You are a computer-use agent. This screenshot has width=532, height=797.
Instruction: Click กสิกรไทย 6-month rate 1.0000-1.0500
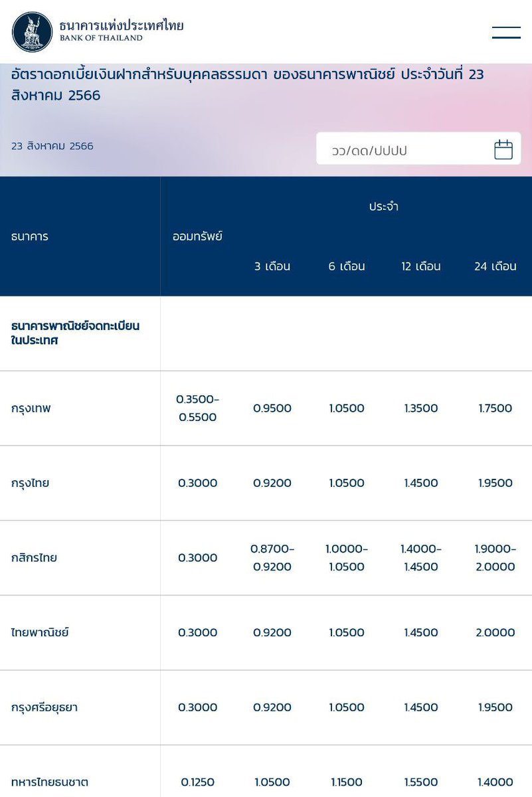click(347, 558)
